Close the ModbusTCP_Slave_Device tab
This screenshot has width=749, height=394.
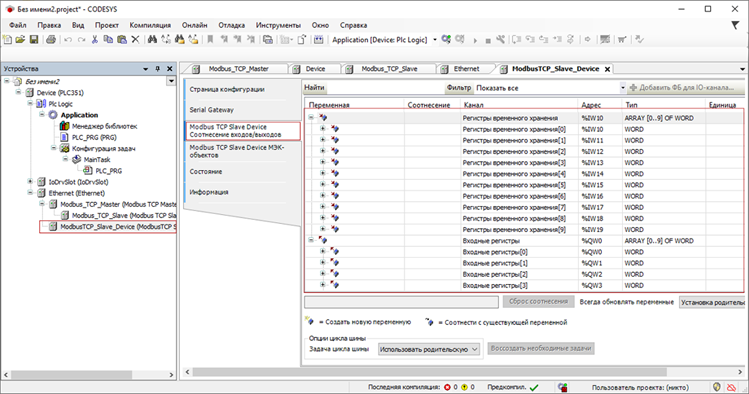607,69
